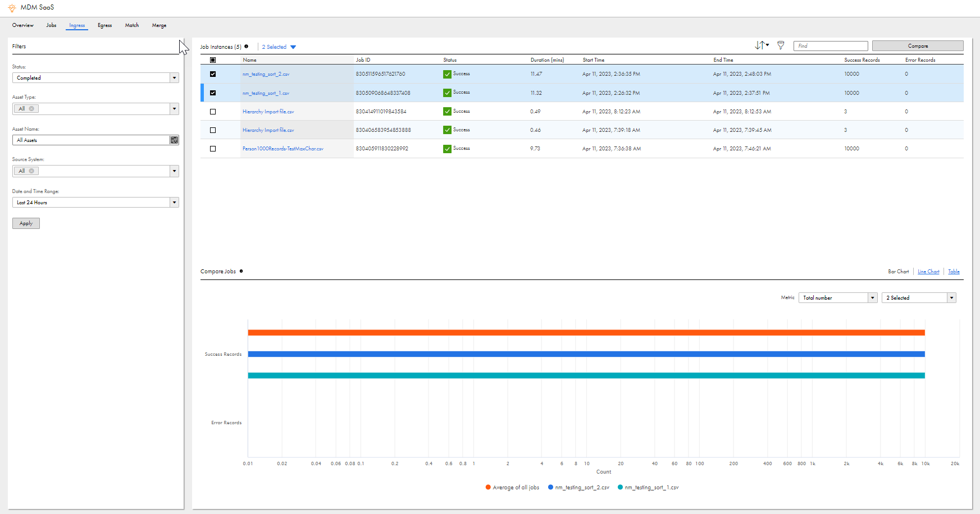This screenshot has width=980, height=514.
Task: Sort by the End Time column header
Action: pyautogui.click(x=723, y=60)
